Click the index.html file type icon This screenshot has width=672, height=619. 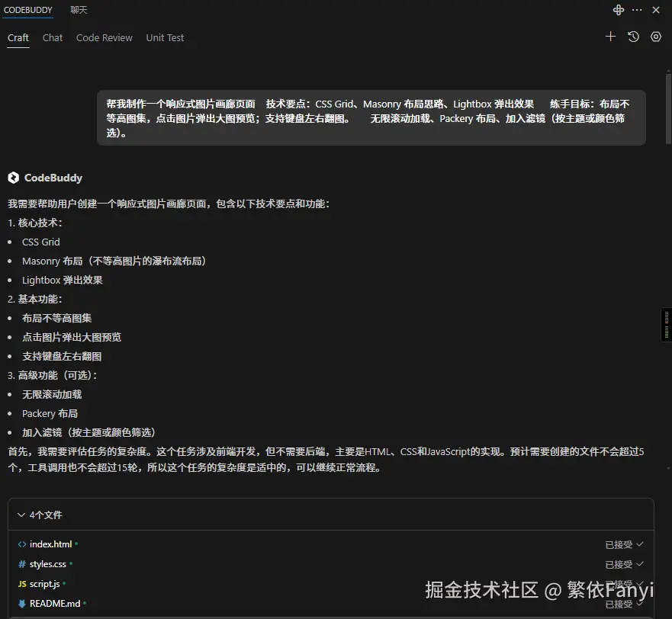(22, 544)
